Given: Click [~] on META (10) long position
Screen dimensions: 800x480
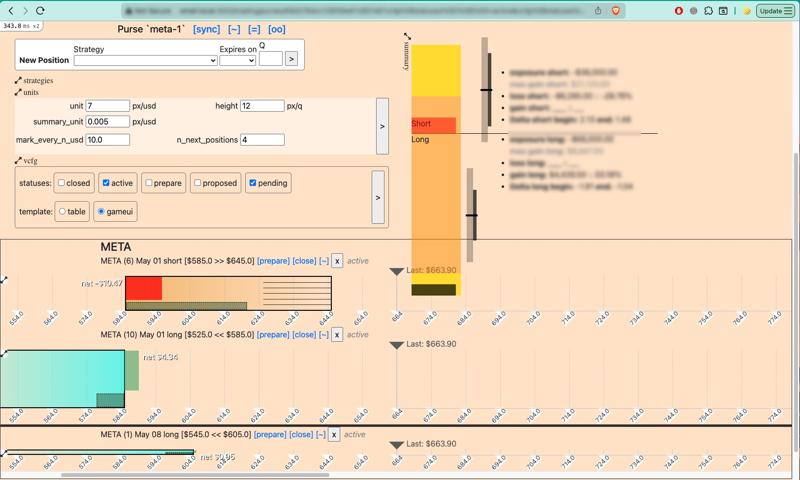Looking at the screenshot, I should (324, 335).
